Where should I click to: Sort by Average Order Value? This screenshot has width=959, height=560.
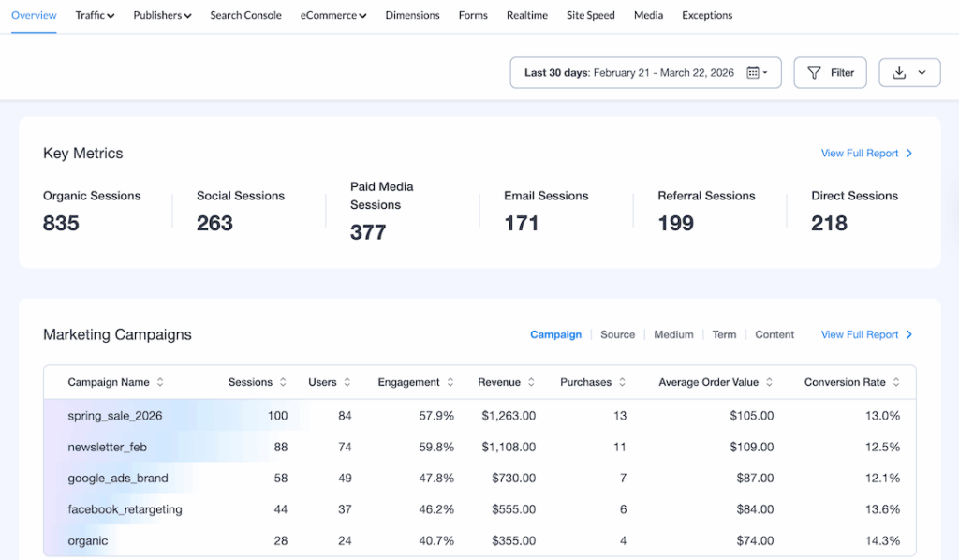point(770,382)
